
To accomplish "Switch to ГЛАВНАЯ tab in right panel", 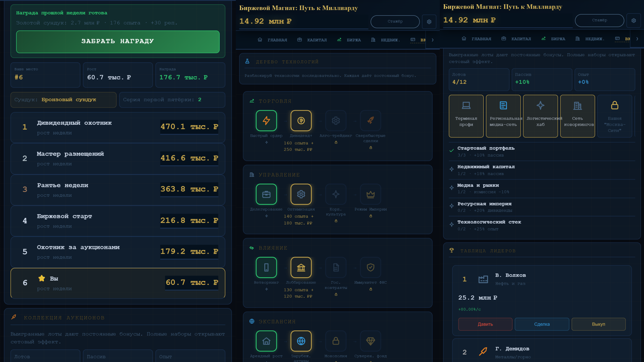I will point(476,39).
